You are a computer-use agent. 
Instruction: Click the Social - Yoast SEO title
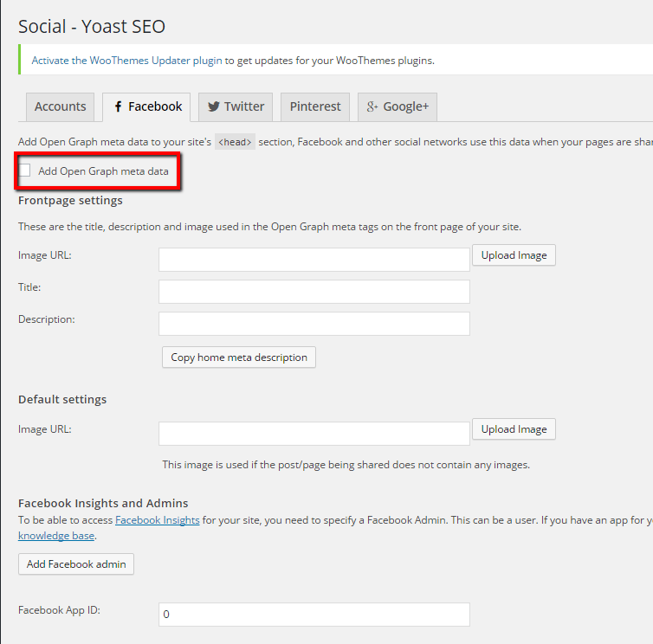click(92, 27)
